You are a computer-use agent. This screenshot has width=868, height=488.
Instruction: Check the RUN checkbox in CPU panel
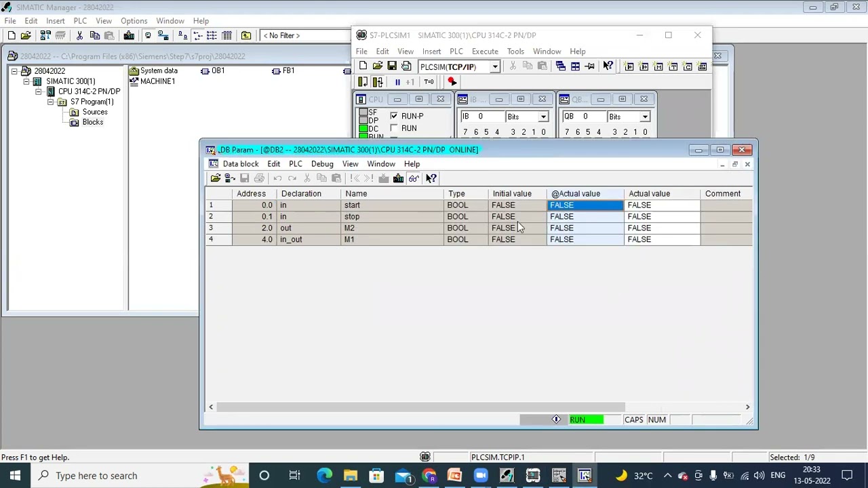(394, 128)
